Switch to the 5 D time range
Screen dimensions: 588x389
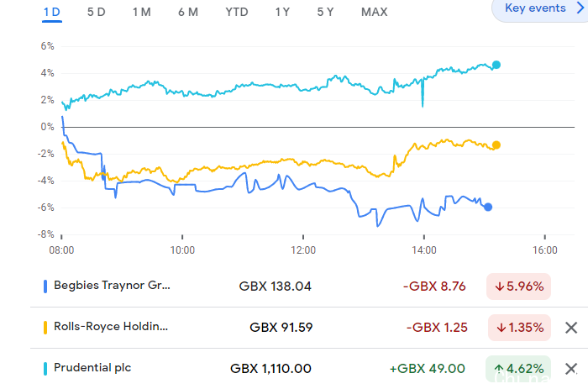[x=96, y=12]
